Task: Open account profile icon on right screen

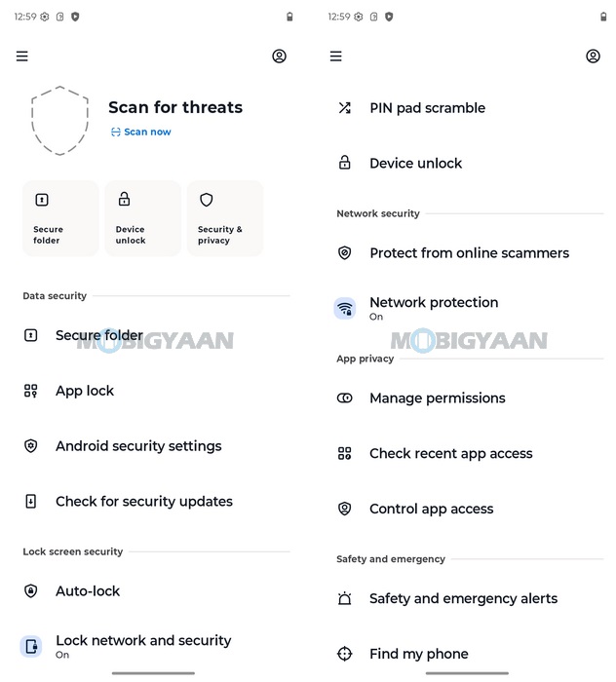Action: click(593, 57)
